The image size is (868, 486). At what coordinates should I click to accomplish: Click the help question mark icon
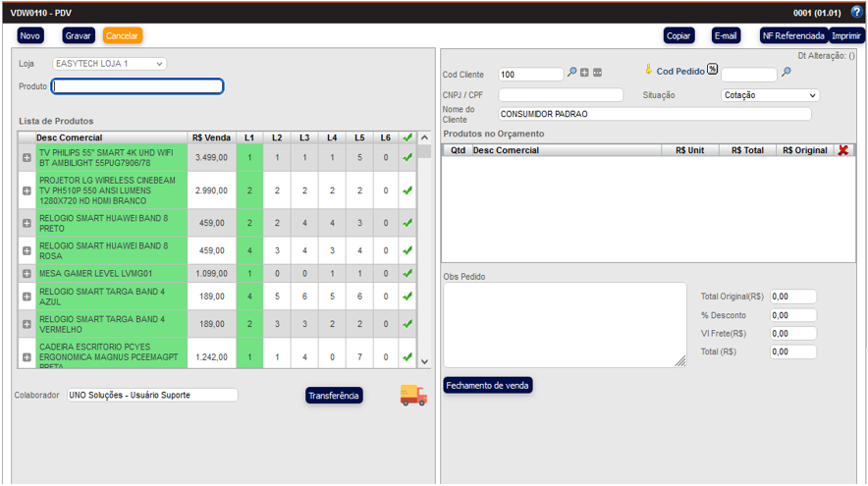tap(856, 12)
